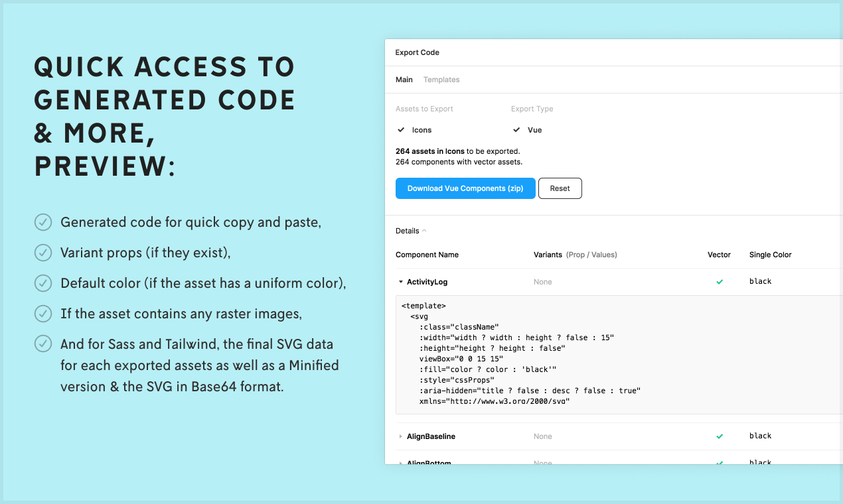Screen dimensions: 843x504
Task: Collapse the ActivityLog component entry
Action: pyautogui.click(x=400, y=281)
